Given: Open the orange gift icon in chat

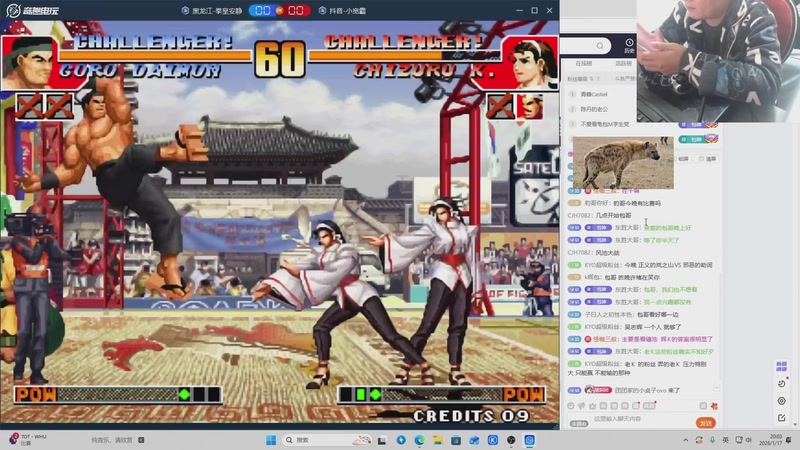Looking at the screenshot, I should pyautogui.click(x=714, y=406).
